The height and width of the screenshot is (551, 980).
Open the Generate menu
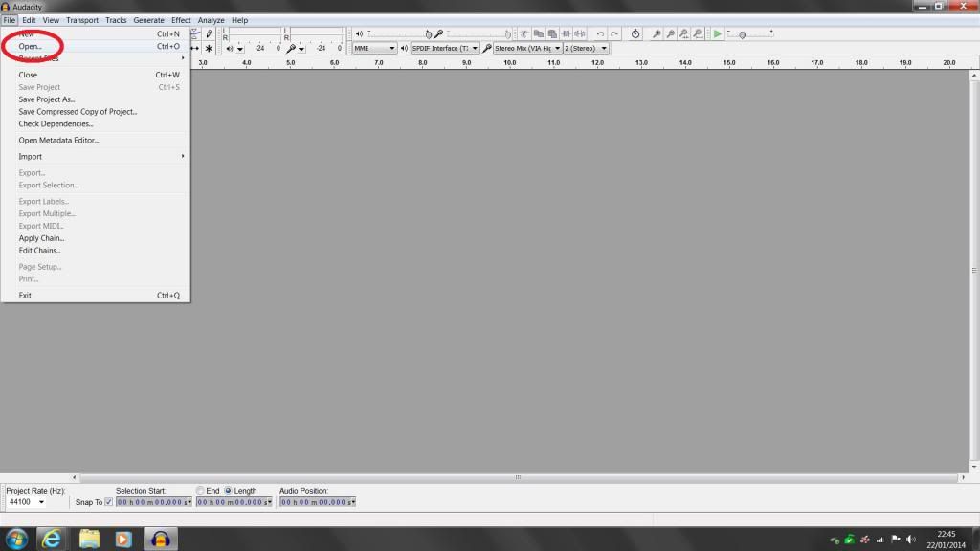click(x=148, y=20)
